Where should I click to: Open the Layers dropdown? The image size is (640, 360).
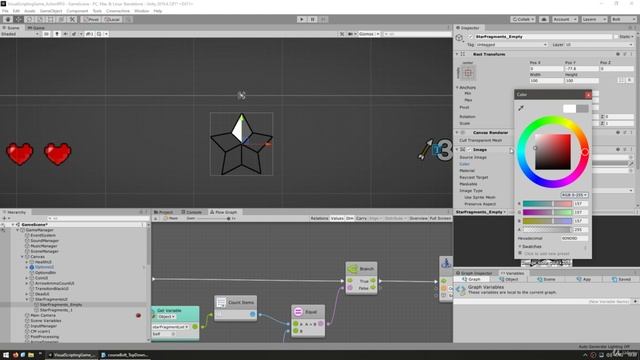click(x=594, y=19)
